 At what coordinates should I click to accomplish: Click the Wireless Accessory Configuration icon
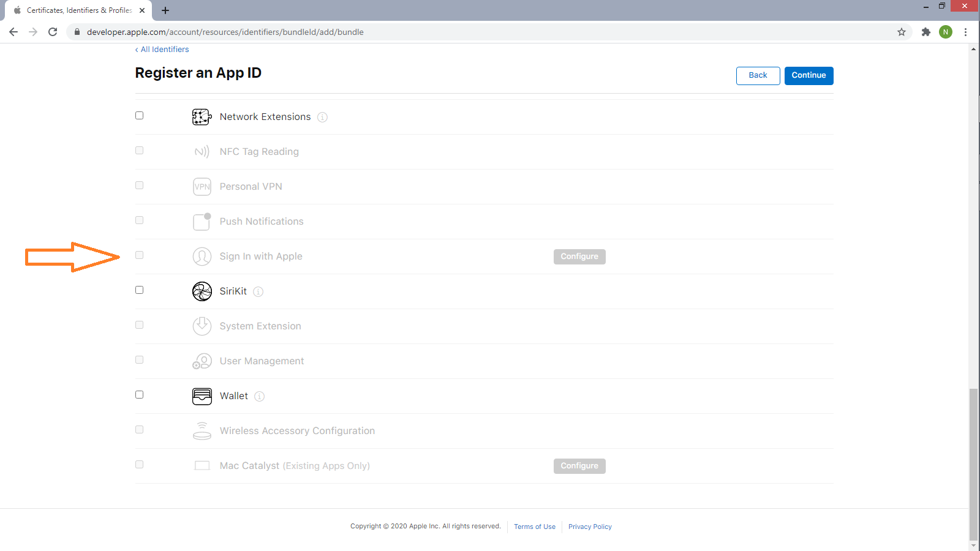pos(202,431)
